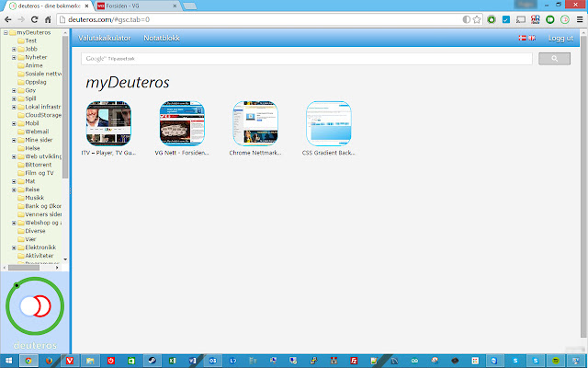The image size is (588, 368).
Task: Expand the Mat folder
Action: point(14,181)
